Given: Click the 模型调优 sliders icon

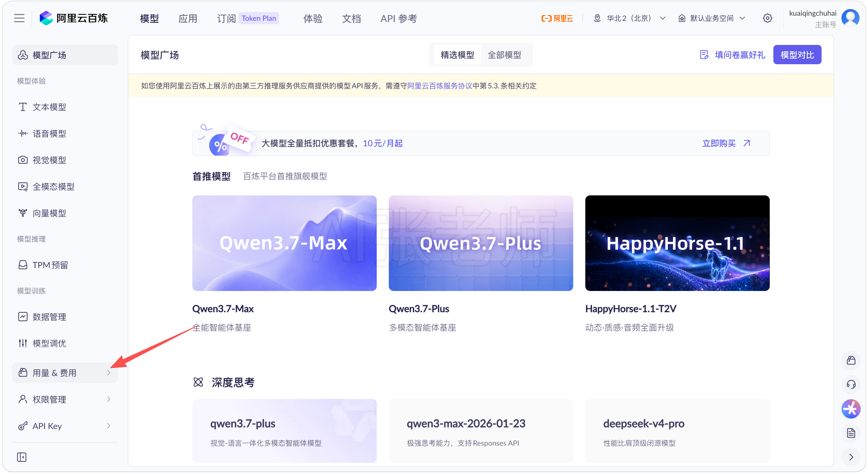Looking at the screenshot, I should point(23,343).
